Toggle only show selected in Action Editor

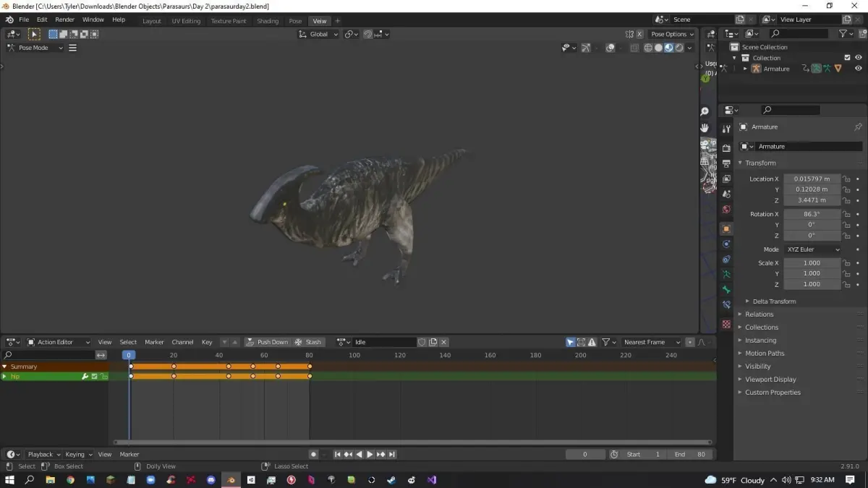(x=571, y=342)
